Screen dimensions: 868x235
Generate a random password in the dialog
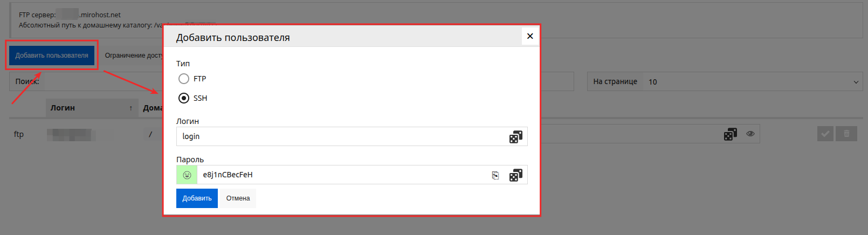point(516,175)
